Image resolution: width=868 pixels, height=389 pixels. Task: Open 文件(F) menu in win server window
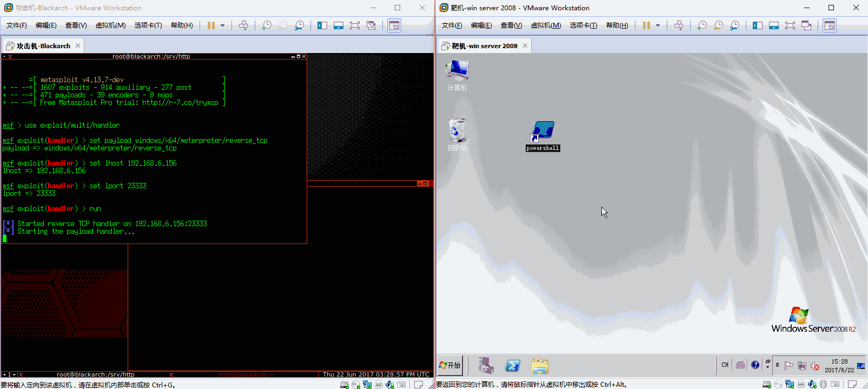point(452,25)
